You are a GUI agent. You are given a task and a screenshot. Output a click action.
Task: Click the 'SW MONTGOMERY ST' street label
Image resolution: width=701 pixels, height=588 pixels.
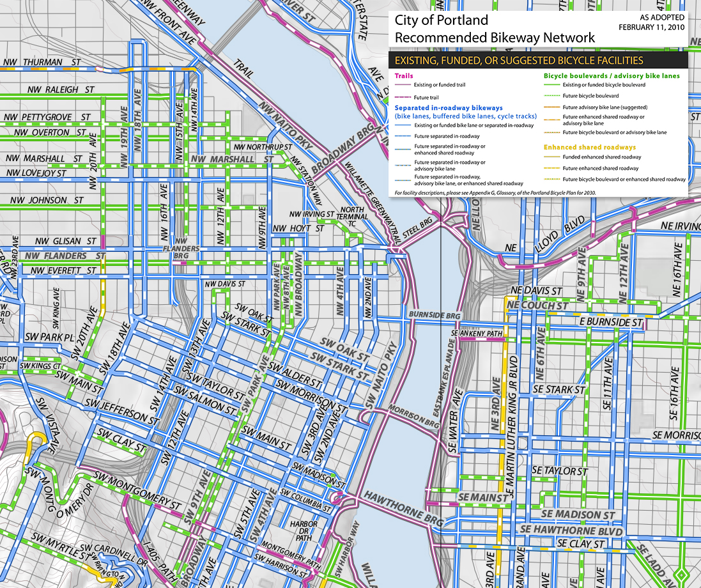(x=139, y=491)
